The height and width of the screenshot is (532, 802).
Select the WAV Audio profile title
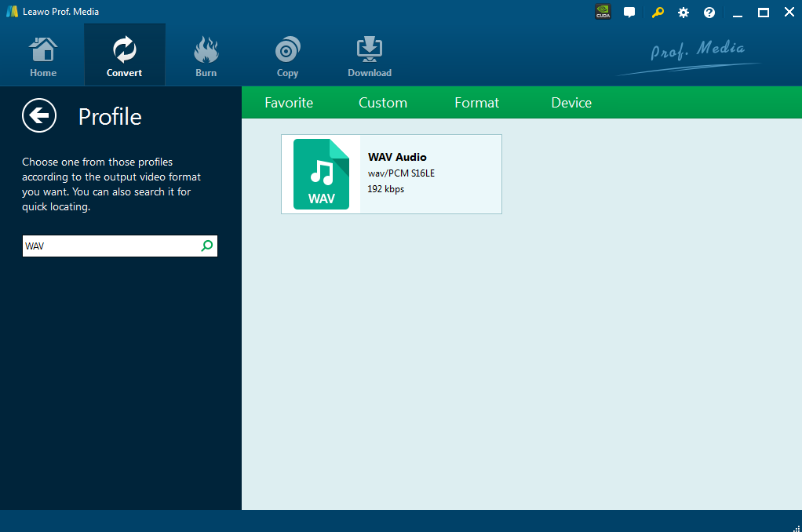point(397,157)
